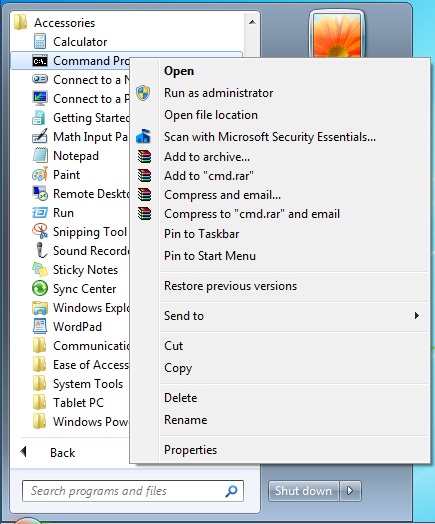Viewport: 435px width, 524px height.
Task: Choose Pin to Taskbar
Action: click(201, 234)
